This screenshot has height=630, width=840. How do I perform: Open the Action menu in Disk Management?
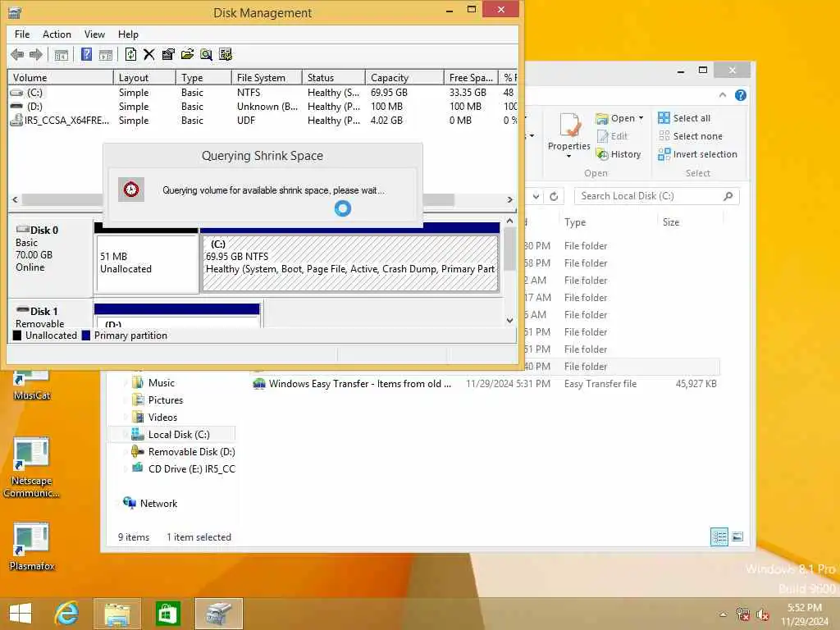click(57, 34)
